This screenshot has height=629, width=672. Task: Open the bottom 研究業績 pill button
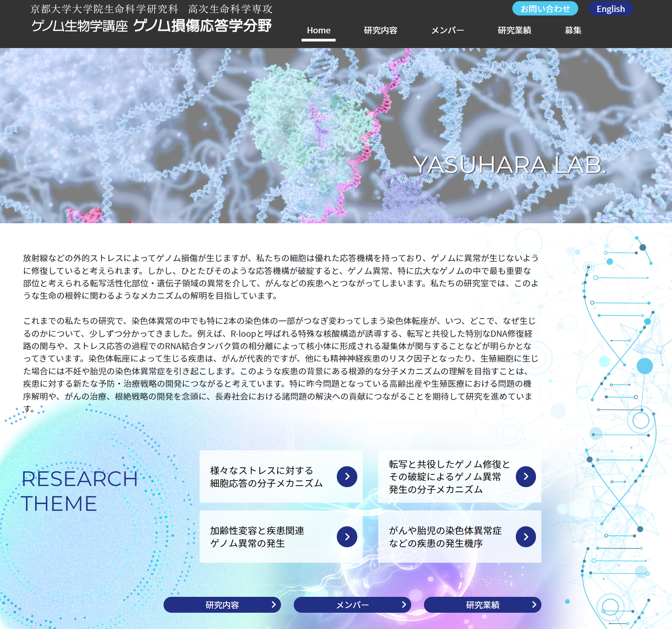tap(482, 605)
